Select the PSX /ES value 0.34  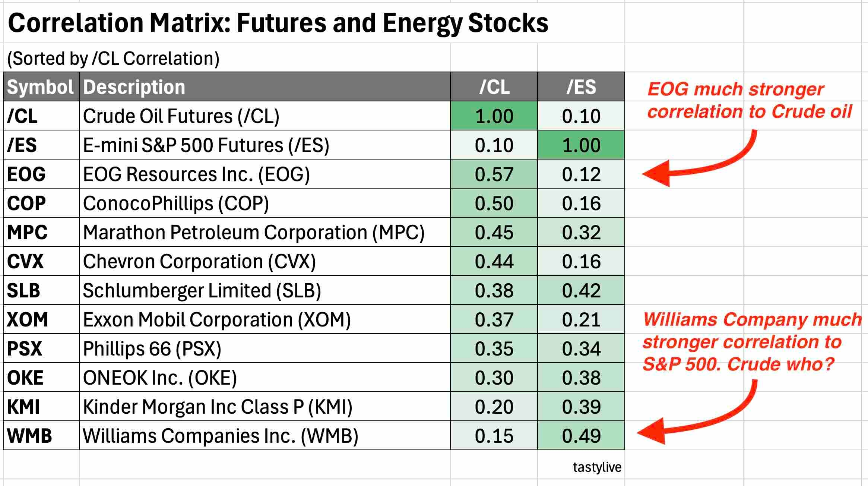[x=581, y=348]
